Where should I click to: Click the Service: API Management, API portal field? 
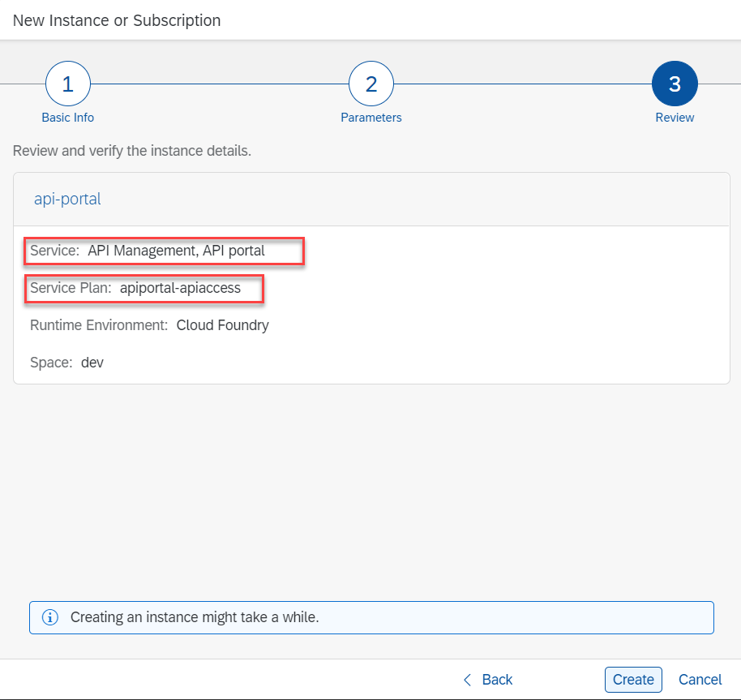pyautogui.click(x=164, y=251)
